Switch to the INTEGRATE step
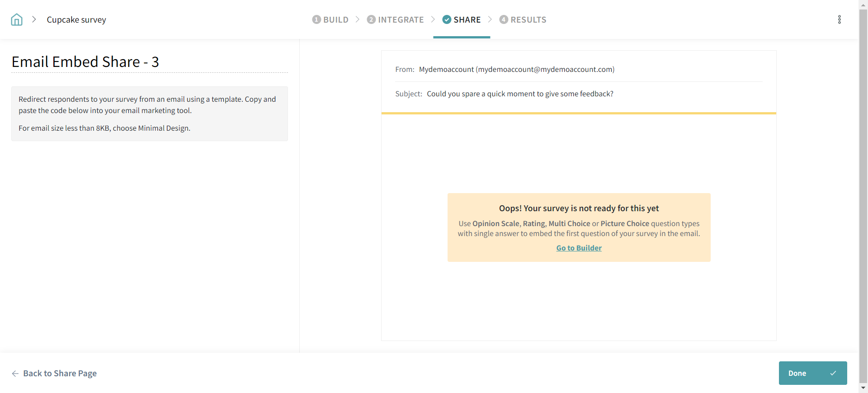The image size is (868, 393). pyautogui.click(x=396, y=19)
